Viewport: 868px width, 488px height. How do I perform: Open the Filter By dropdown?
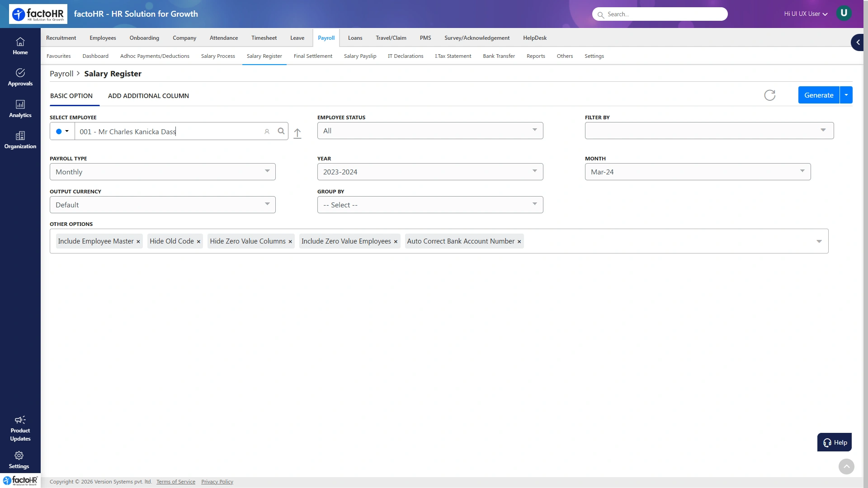pos(709,131)
